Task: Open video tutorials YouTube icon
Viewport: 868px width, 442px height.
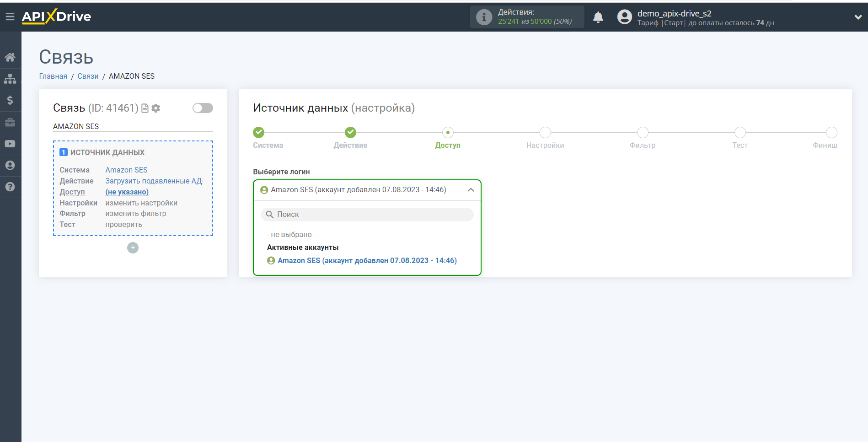Action: click(x=10, y=144)
